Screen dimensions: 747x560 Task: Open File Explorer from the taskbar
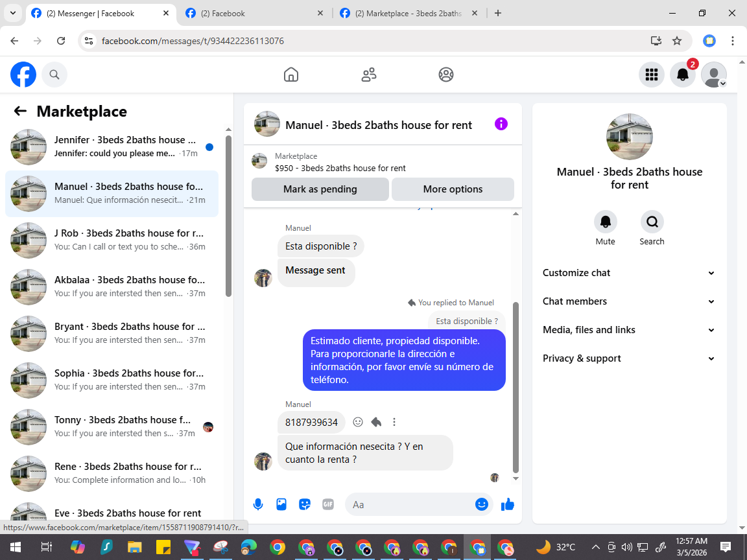pos(135,547)
